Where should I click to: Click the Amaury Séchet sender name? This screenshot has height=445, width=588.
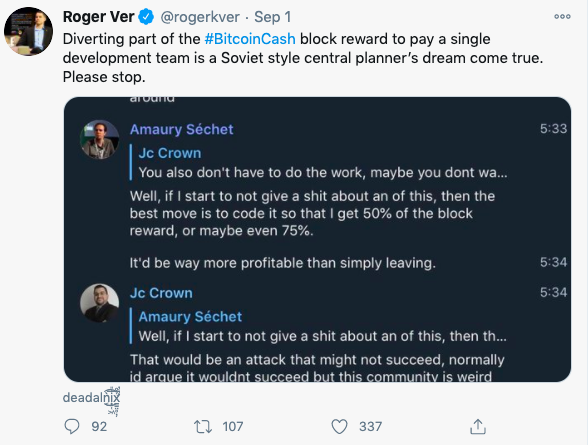[182, 129]
